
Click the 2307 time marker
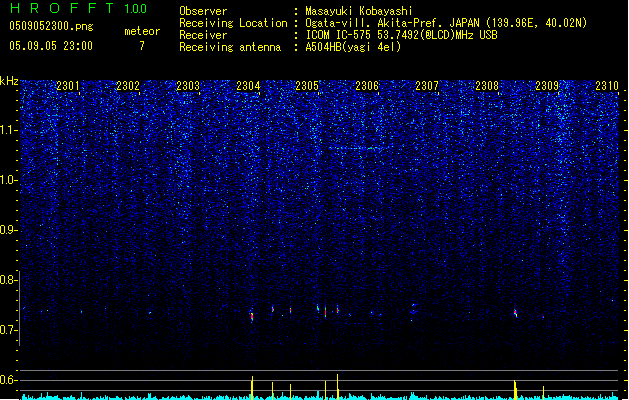point(427,85)
